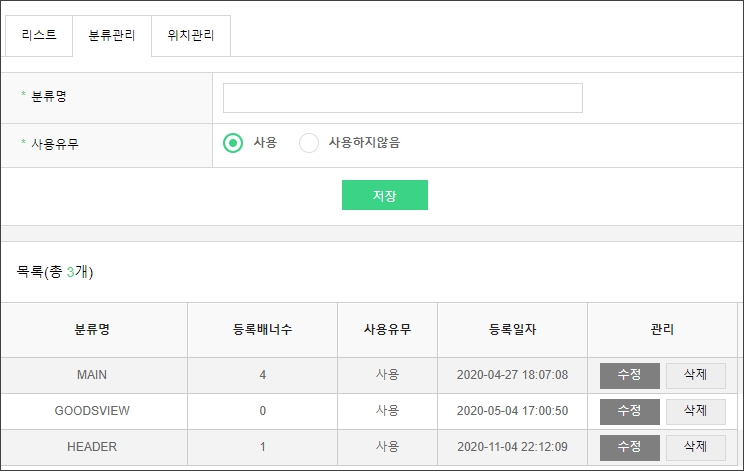Viewport: 744px width, 471px height.
Task: Click the HEADER row date 2020-11-04
Action: point(512,447)
